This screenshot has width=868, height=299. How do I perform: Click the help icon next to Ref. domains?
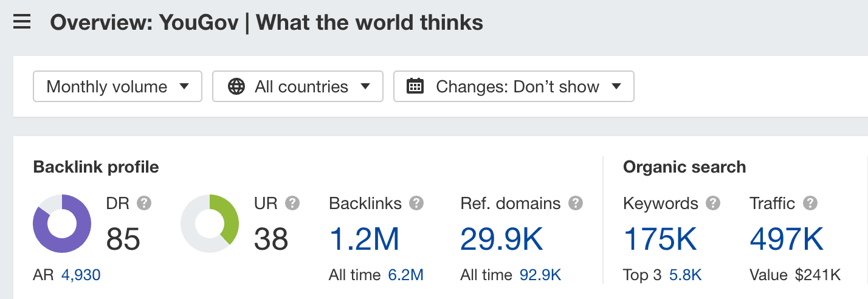coord(576,203)
